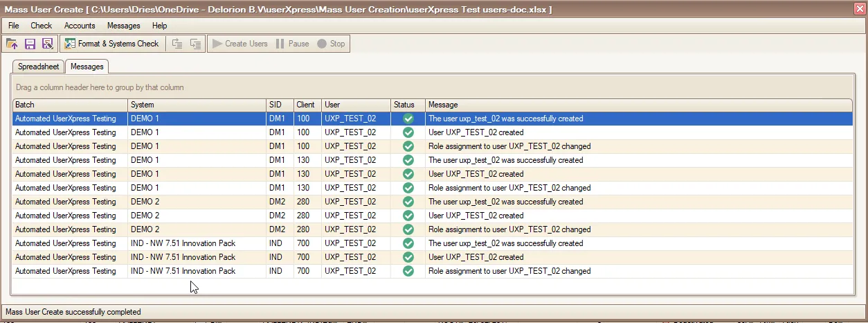The height and width of the screenshot is (323, 868).
Task: Click 'IND - NW 7.51 Innovation Pack' in role assignment row
Action: pos(183,271)
